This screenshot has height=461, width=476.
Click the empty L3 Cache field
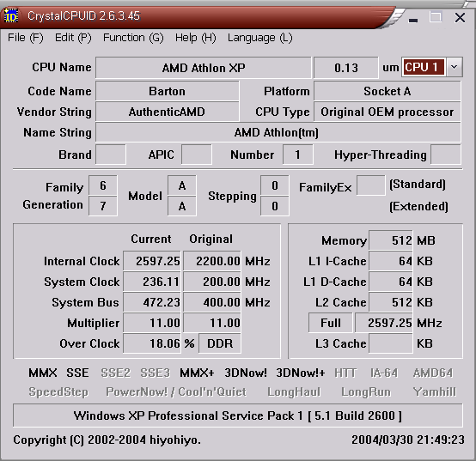[391, 343]
